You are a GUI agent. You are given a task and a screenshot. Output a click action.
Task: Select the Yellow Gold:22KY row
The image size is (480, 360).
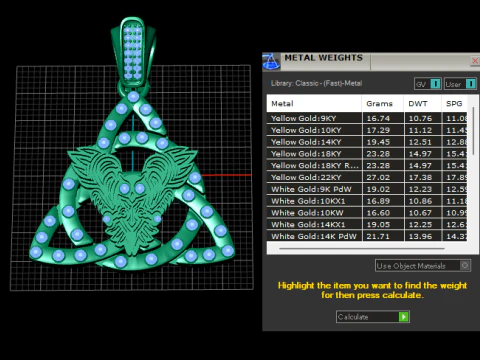point(367,177)
